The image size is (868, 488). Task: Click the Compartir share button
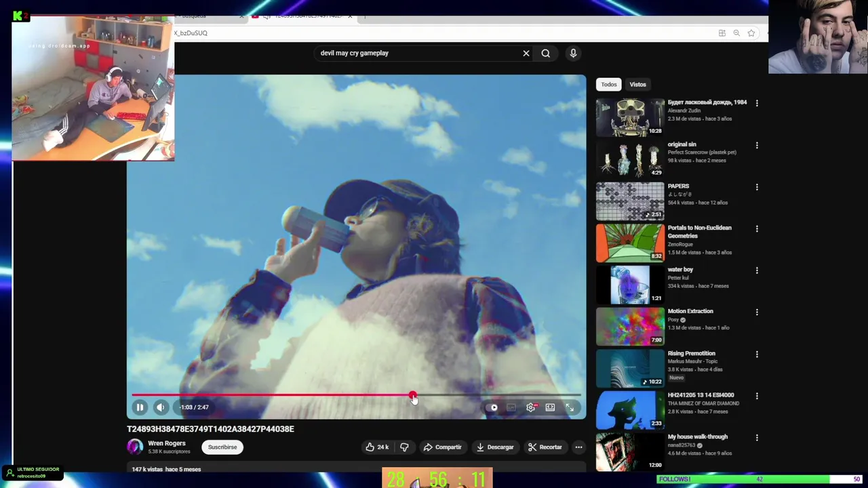click(442, 447)
